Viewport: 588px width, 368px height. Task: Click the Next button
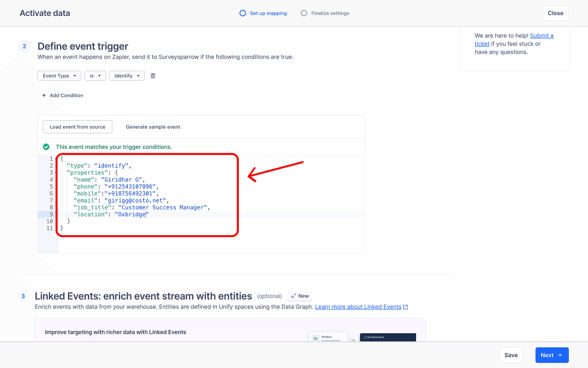pyautogui.click(x=552, y=355)
